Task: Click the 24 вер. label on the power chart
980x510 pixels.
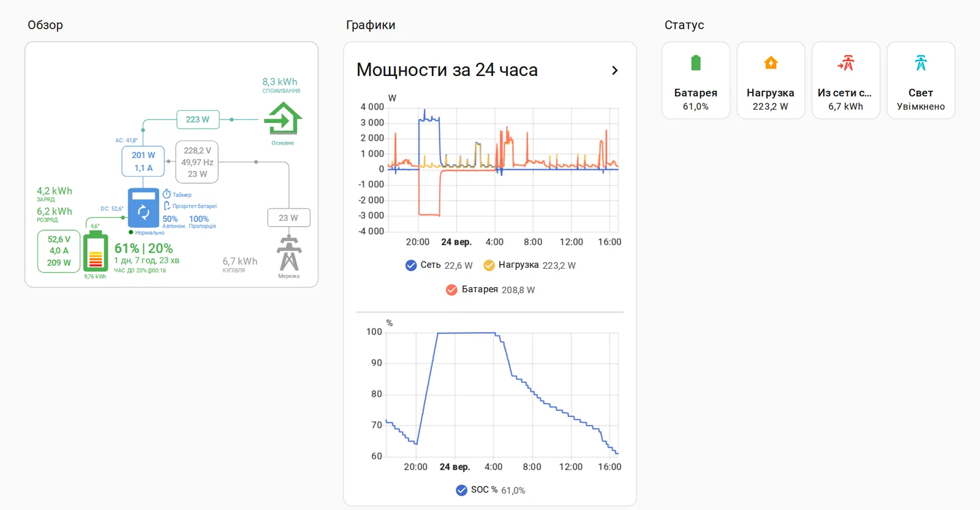Action: (456, 242)
